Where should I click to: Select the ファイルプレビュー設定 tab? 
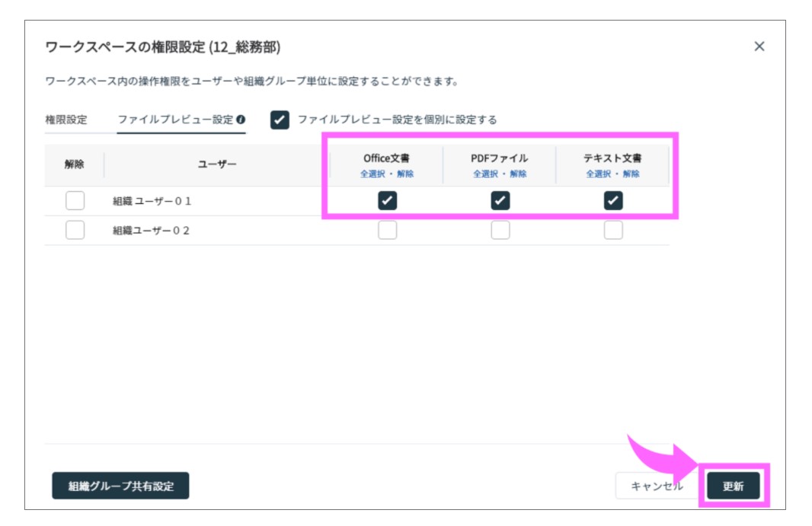(x=175, y=120)
